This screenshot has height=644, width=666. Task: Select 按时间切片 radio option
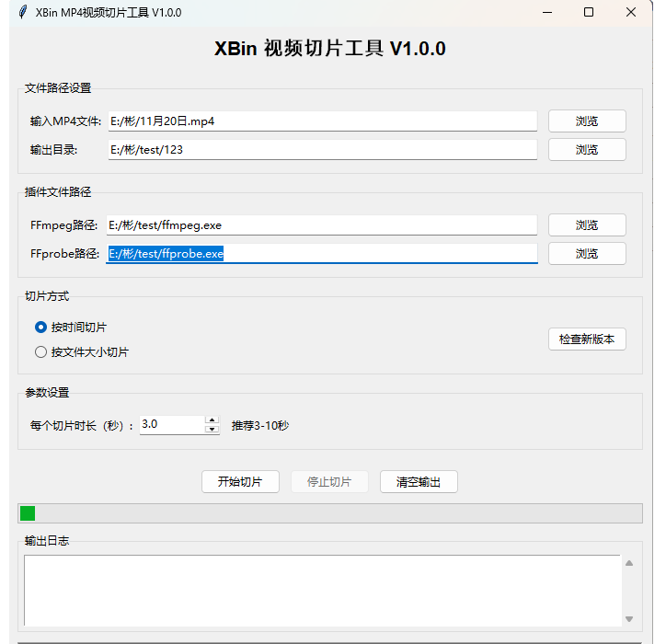tap(40, 328)
